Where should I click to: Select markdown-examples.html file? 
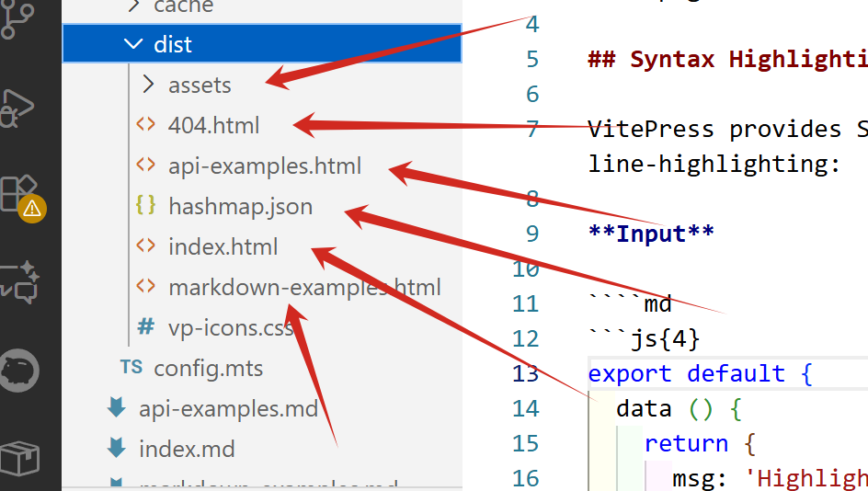click(304, 288)
